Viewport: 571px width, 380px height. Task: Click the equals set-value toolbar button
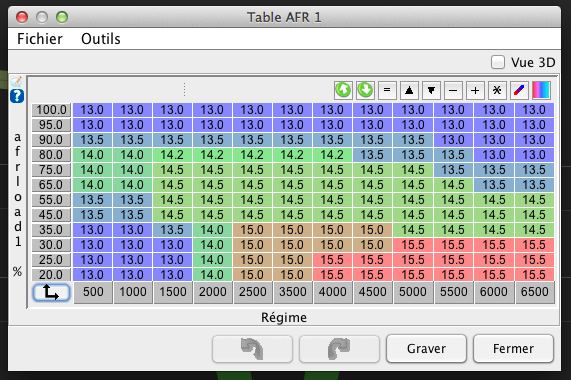387,90
